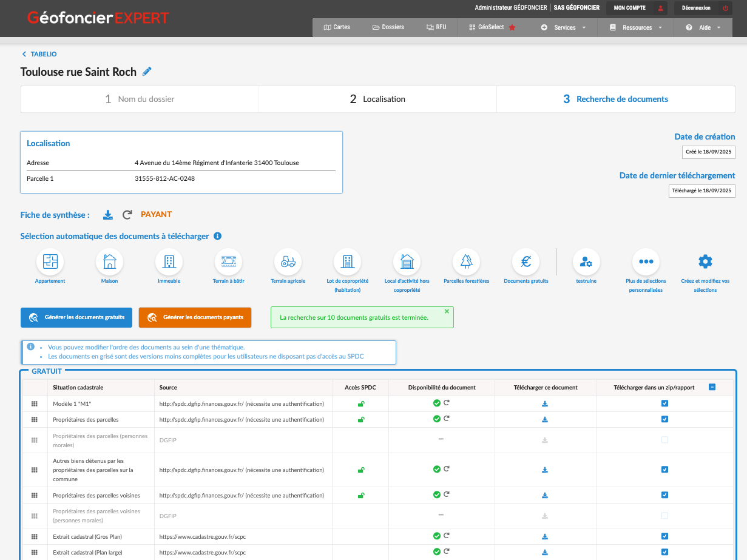Choose the Terrain agricole tractor icon

[288, 261]
